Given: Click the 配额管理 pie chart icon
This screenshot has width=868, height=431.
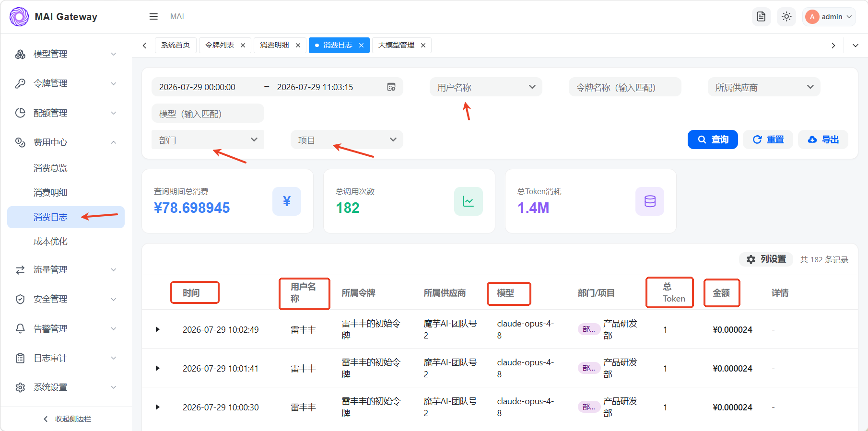Looking at the screenshot, I should (x=20, y=113).
